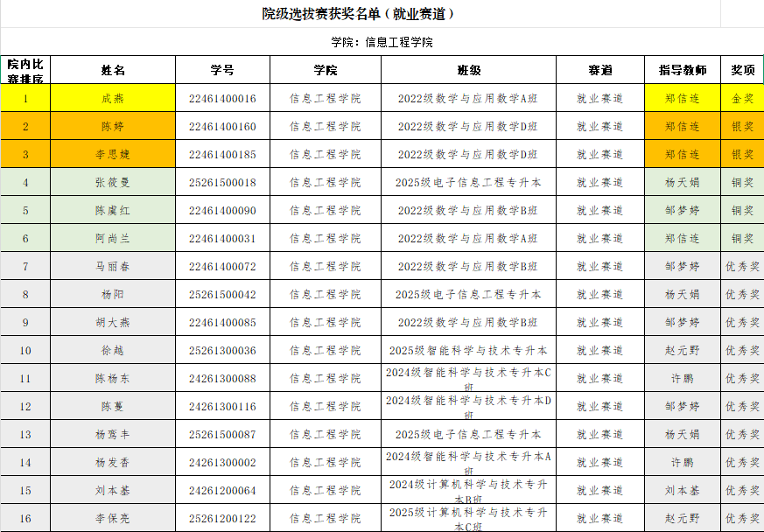This screenshot has width=764, height=532.
Task: Select the name cell 李保亮
Action: click(x=113, y=518)
